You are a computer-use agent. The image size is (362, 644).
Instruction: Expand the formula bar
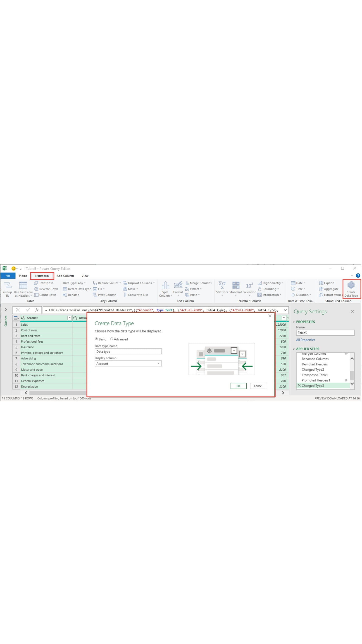point(285,310)
